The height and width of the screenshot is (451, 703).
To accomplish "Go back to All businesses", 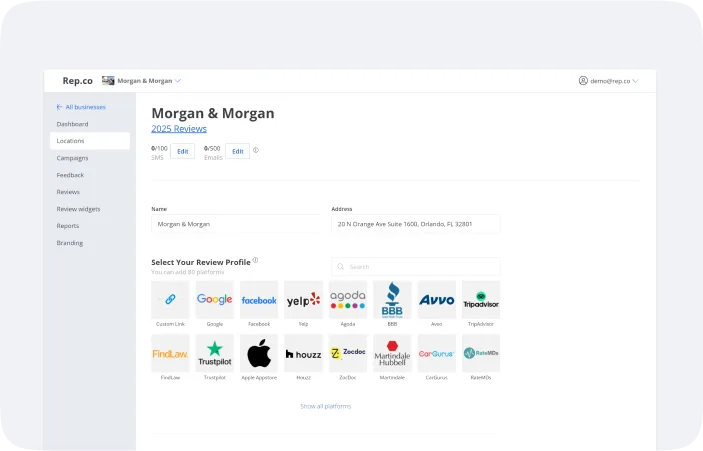I will click(x=81, y=107).
